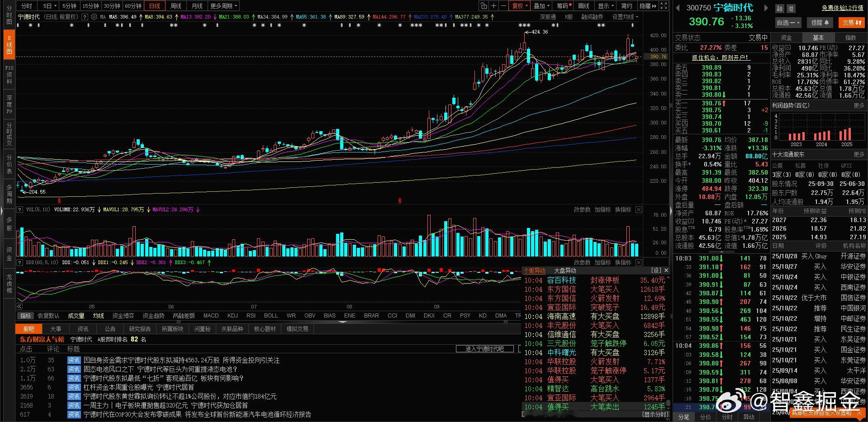Click 简约 view button
This screenshot has height=422, width=868.
click(627, 6)
